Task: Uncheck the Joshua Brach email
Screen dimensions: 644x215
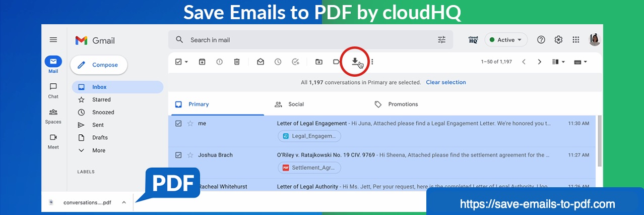Action: click(x=178, y=155)
